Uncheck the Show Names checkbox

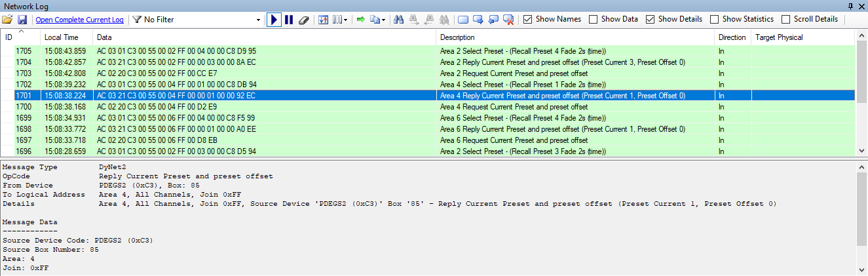(527, 20)
